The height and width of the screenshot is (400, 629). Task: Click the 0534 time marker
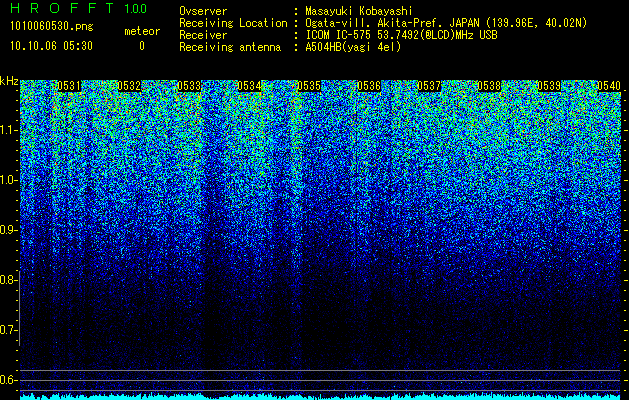coord(249,86)
